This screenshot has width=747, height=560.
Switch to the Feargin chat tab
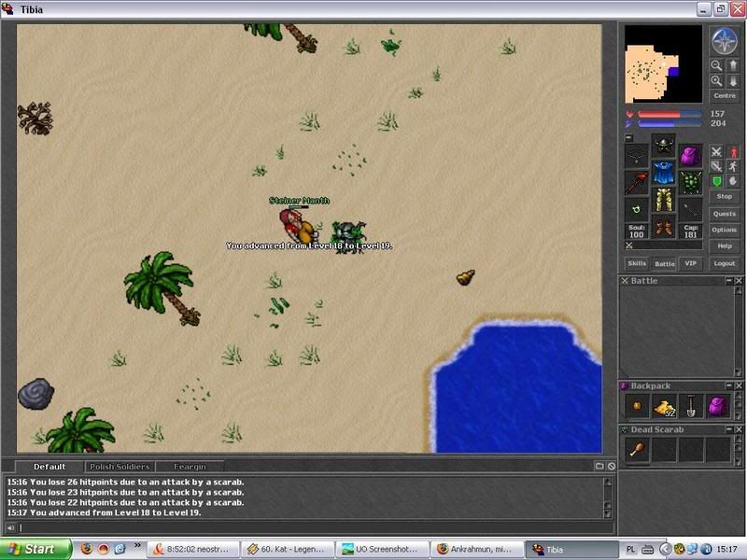point(190,467)
